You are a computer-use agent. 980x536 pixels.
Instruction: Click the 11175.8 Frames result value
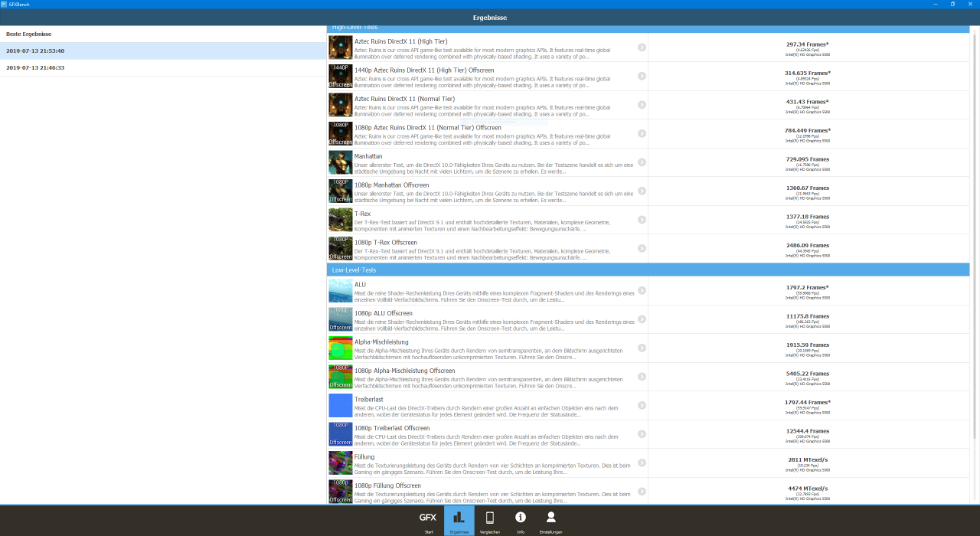point(808,316)
